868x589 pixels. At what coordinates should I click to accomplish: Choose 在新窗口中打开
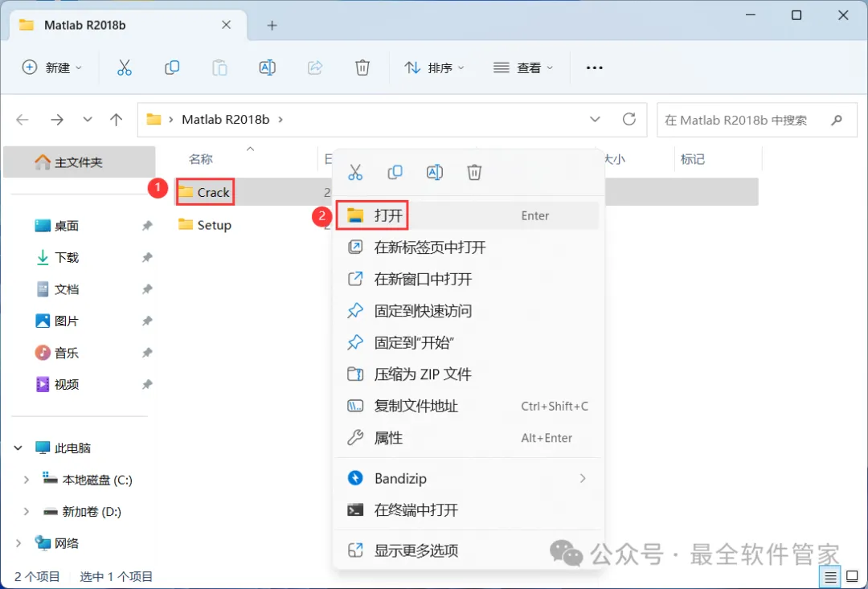[469, 279]
